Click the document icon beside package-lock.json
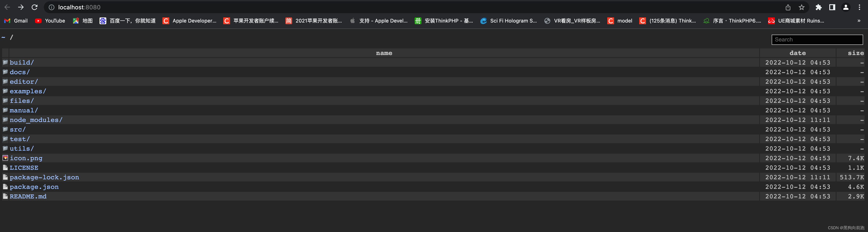 point(5,177)
